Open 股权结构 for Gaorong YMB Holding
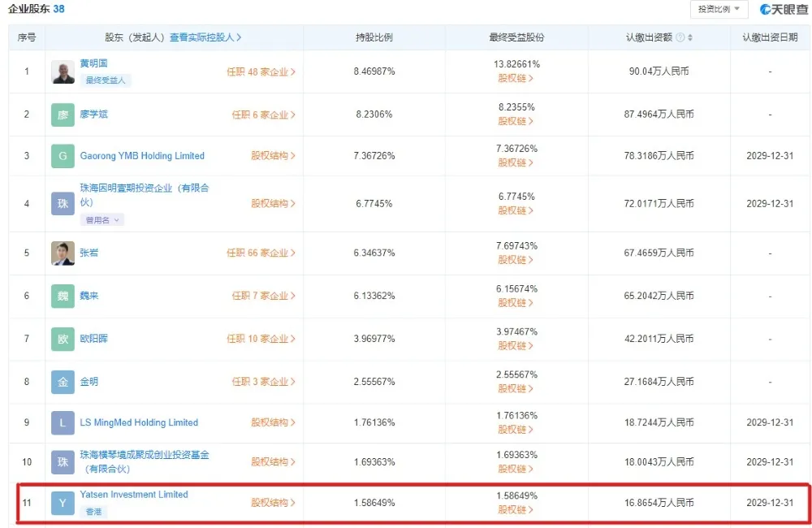The image size is (812, 528). 273,156
